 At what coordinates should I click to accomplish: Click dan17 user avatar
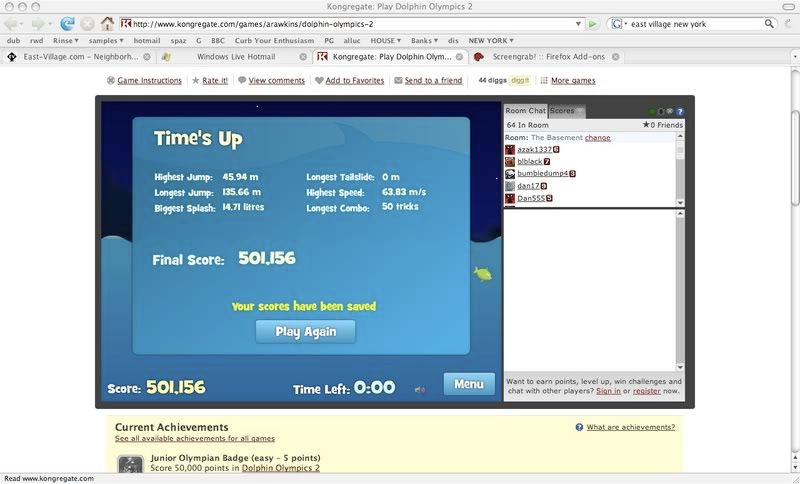click(x=510, y=186)
